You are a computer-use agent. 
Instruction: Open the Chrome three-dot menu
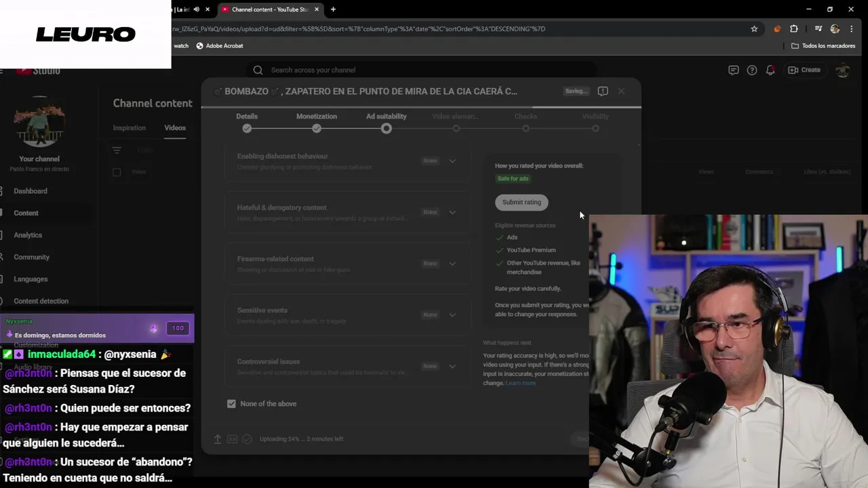click(852, 29)
